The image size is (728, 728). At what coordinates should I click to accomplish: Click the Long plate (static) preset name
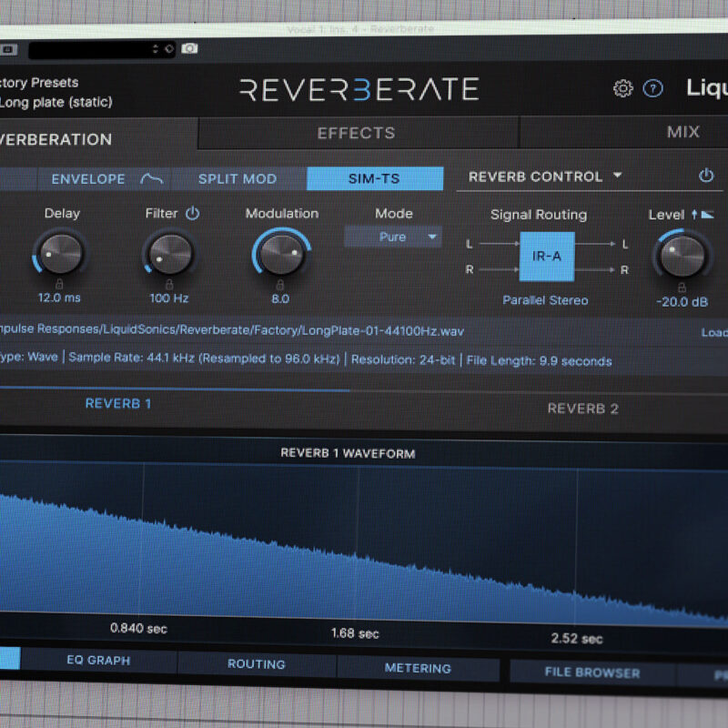pos(56,102)
